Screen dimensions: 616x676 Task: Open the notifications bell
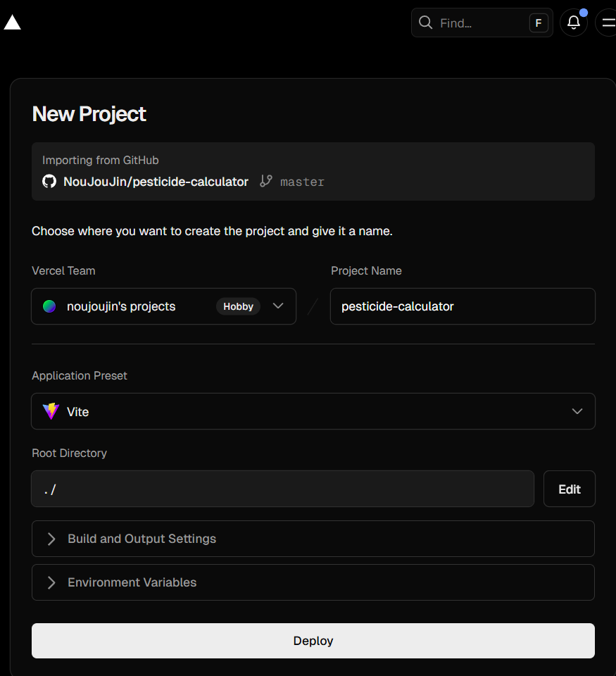coord(573,23)
